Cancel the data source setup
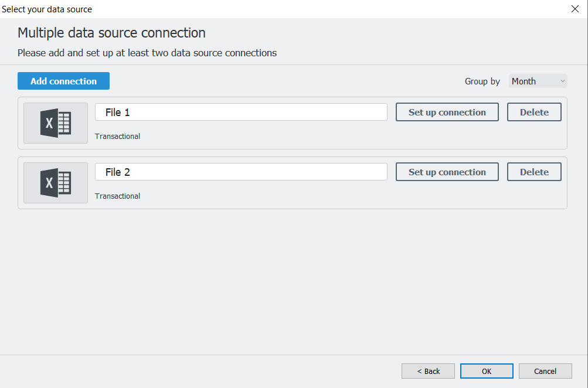The width and height of the screenshot is (588, 388). click(x=545, y=371)
